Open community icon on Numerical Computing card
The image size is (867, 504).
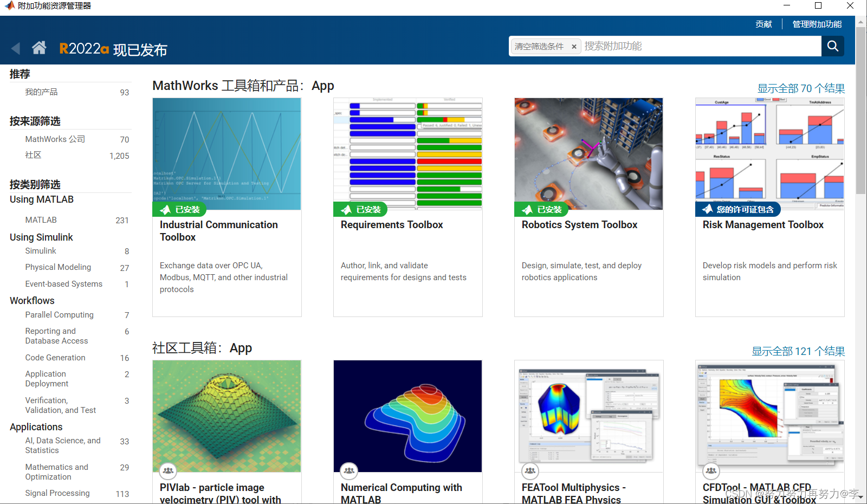(x=350, y=470)
